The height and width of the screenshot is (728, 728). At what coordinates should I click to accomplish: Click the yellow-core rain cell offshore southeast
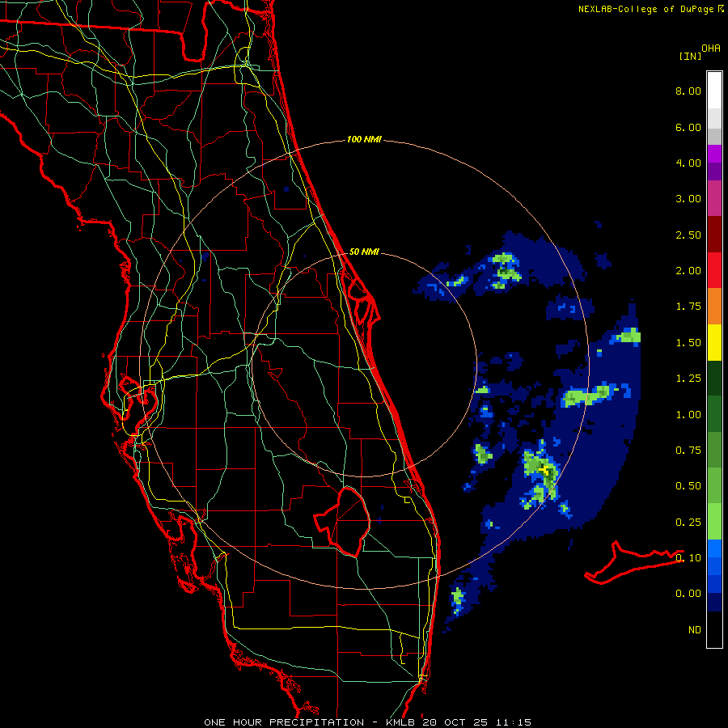click(547, 472)
